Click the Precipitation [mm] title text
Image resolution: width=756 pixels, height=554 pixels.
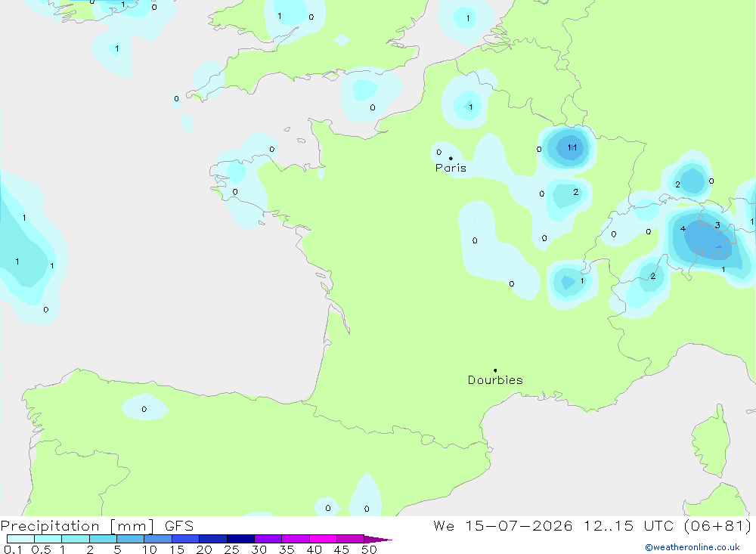(x=77, y=526)
